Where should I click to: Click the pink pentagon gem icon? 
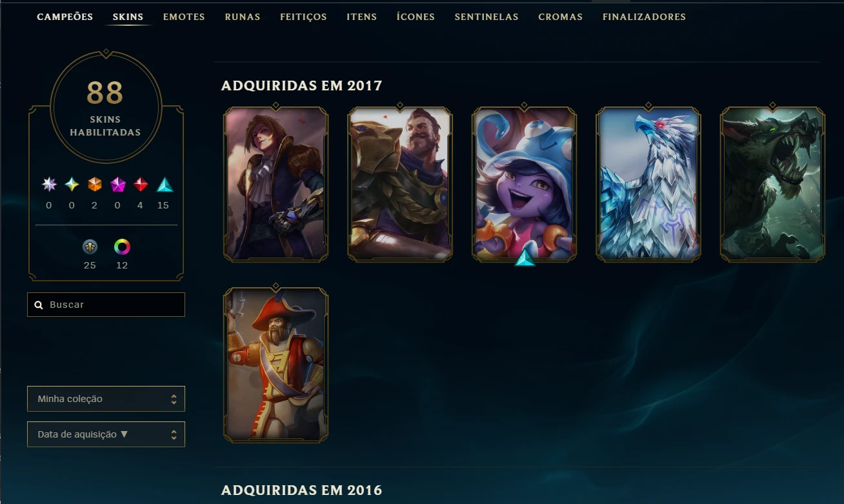(x=118, y=185)
